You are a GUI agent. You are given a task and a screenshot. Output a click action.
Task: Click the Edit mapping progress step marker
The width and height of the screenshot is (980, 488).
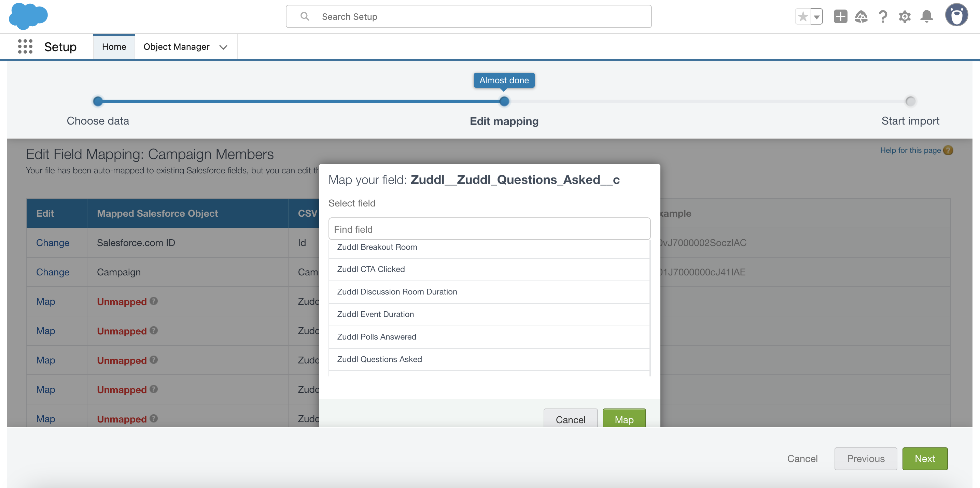(504, 101)
